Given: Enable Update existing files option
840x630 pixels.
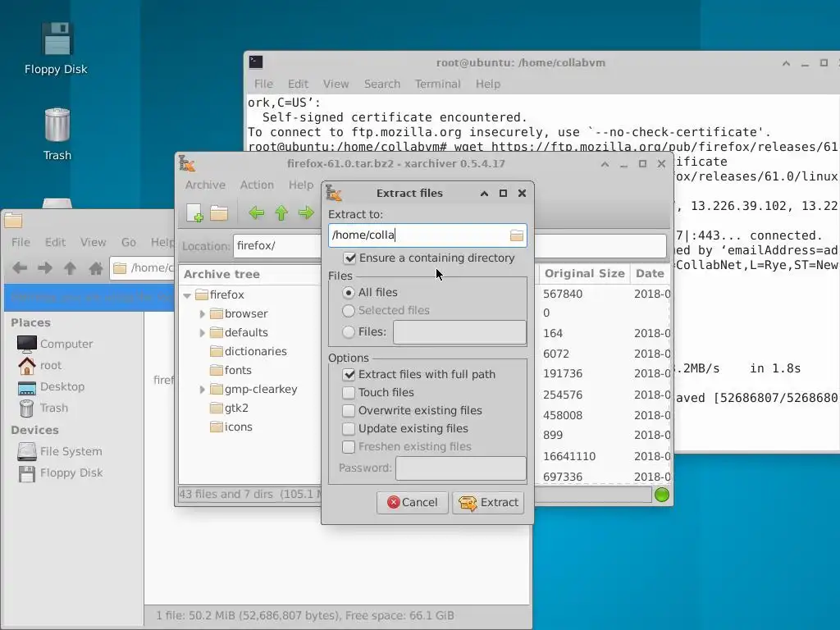Looking at the screenshot, I should (x=349, y=428).
